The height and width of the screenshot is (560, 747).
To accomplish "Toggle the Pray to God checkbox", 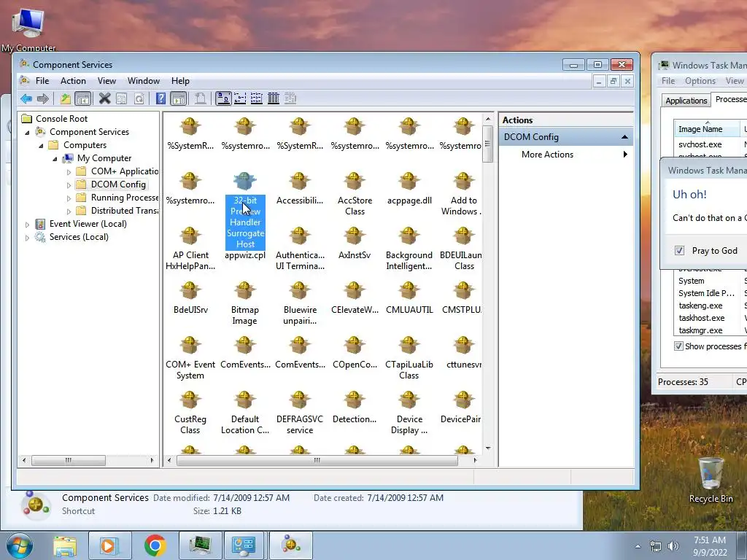I will pyautogui.click(x=679, y=251).
